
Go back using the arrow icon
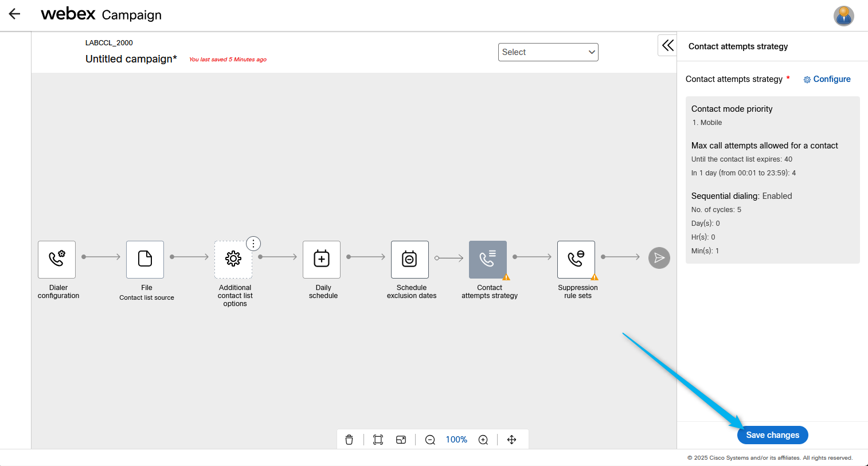coord(15,14)
